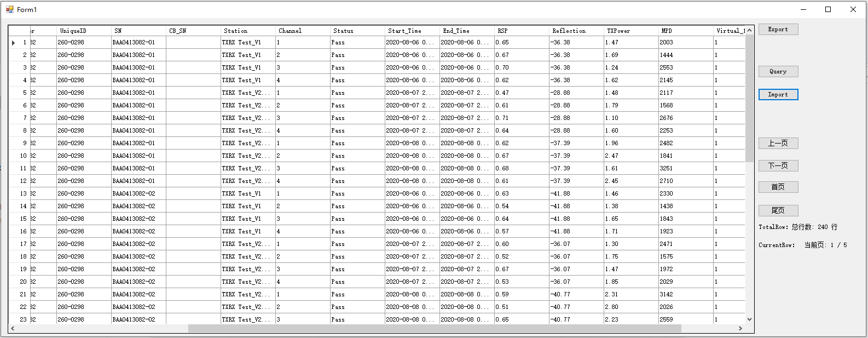Click the MPD column header
868x338 pixels.
(686, 31)
